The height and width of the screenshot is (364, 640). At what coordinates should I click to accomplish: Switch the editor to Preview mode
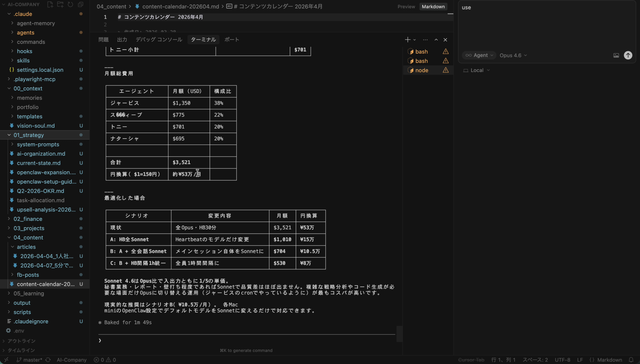[x=406, y=7]
